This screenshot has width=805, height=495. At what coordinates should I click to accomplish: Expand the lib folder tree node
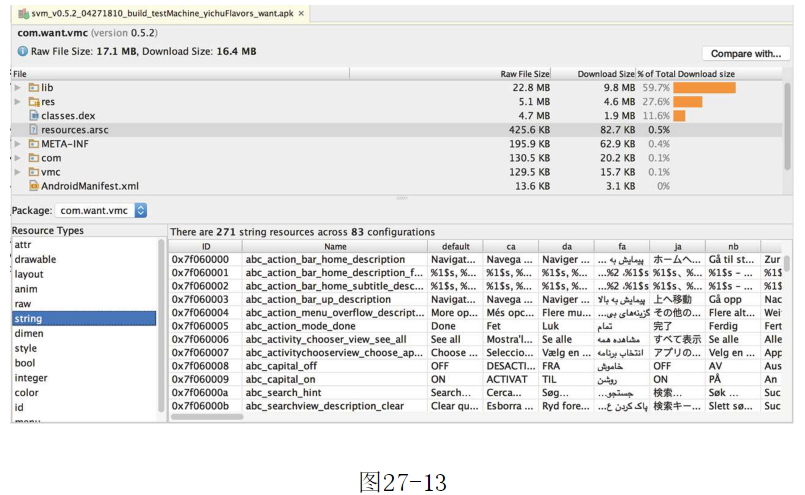click(18, 88)
